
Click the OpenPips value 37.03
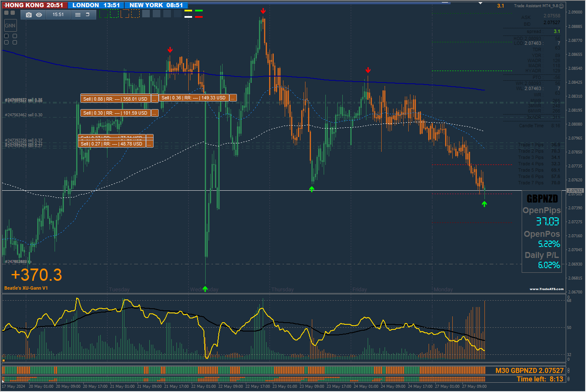pos(547,221)
